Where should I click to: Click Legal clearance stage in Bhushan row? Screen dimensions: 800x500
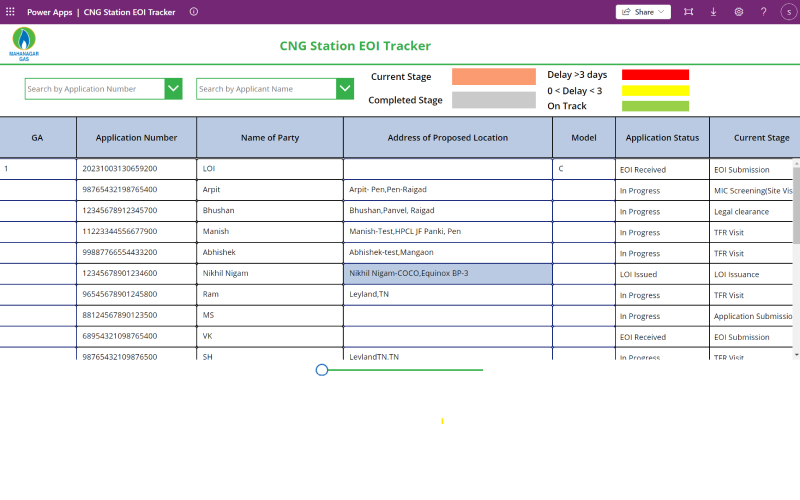pos(741,212)
